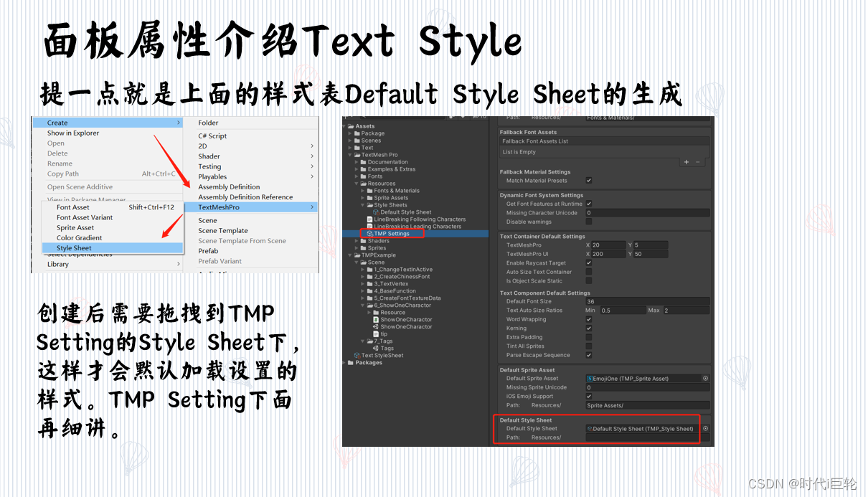The height and width of the screenshot is (497, 868).
Task: Select Sprite Asset menu entry
Action: [75, 227]
